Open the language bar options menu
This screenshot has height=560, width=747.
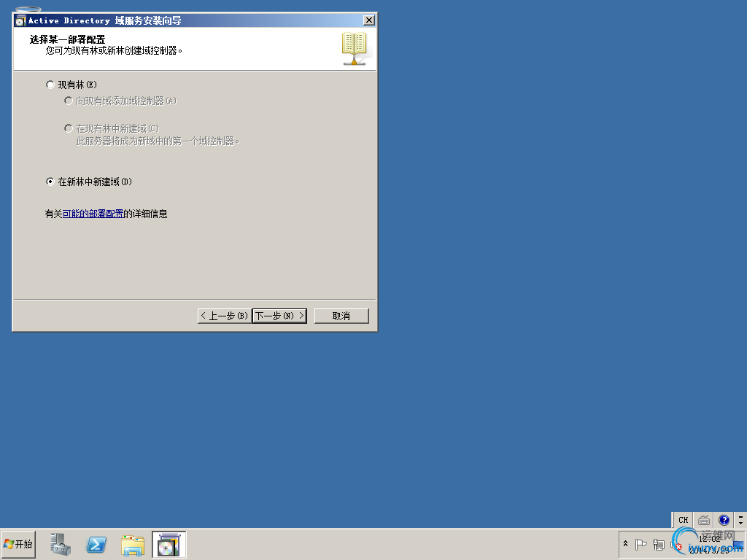click(x=741, y=520)
